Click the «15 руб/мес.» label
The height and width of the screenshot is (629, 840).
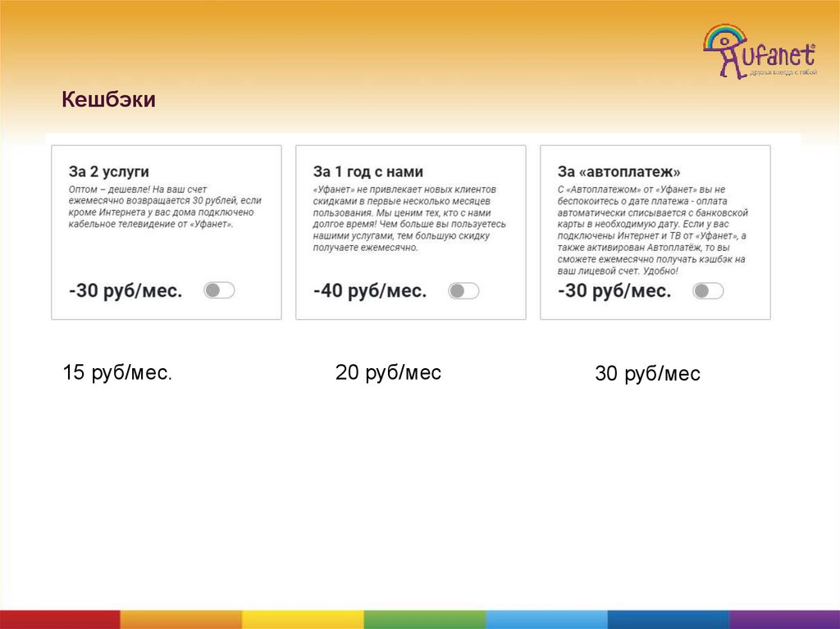tap(117, 372)
